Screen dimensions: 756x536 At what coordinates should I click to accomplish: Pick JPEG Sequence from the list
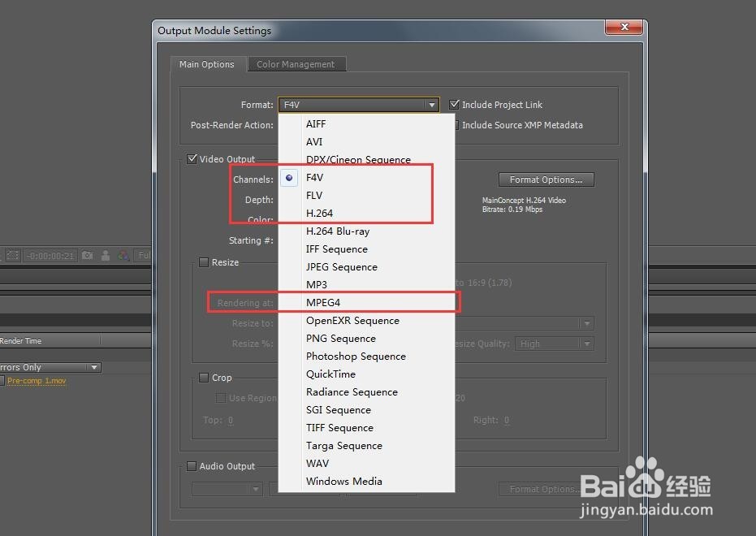366,266
